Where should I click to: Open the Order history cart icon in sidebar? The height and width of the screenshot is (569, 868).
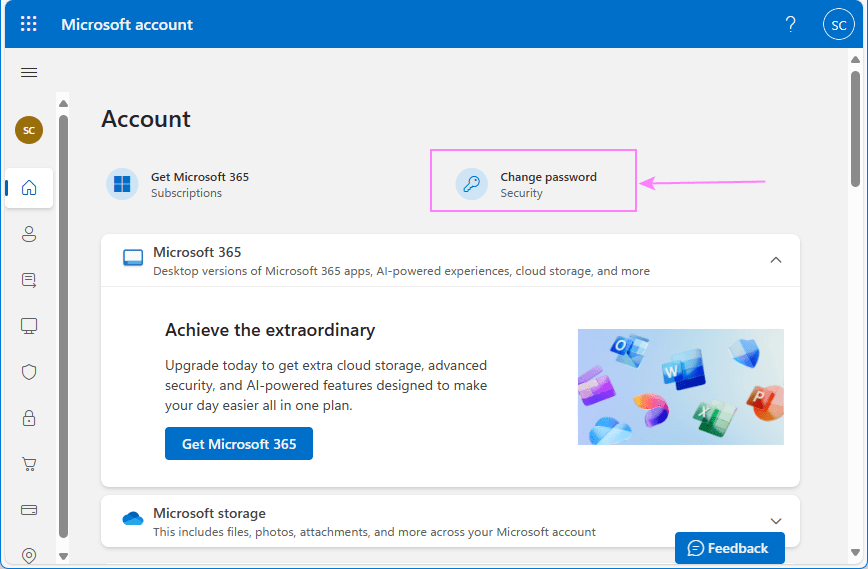tap(29, 464)
